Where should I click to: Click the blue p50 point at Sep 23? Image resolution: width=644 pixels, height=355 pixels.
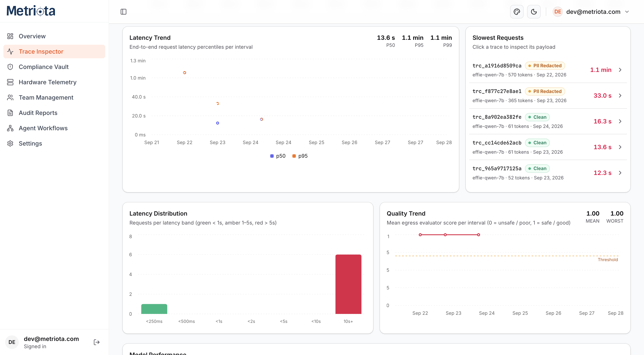pos(217,123)
